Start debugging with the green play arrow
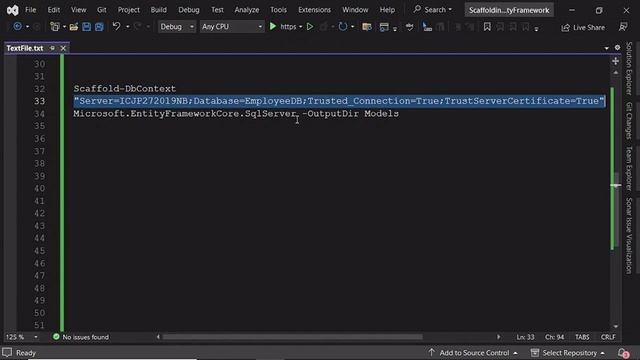This screenshot has width=640, height=360. click(x=273, y=27)
